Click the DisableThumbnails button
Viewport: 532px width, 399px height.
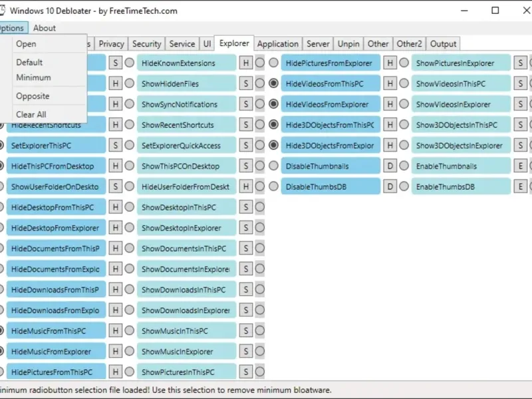(x=331, y=166)
